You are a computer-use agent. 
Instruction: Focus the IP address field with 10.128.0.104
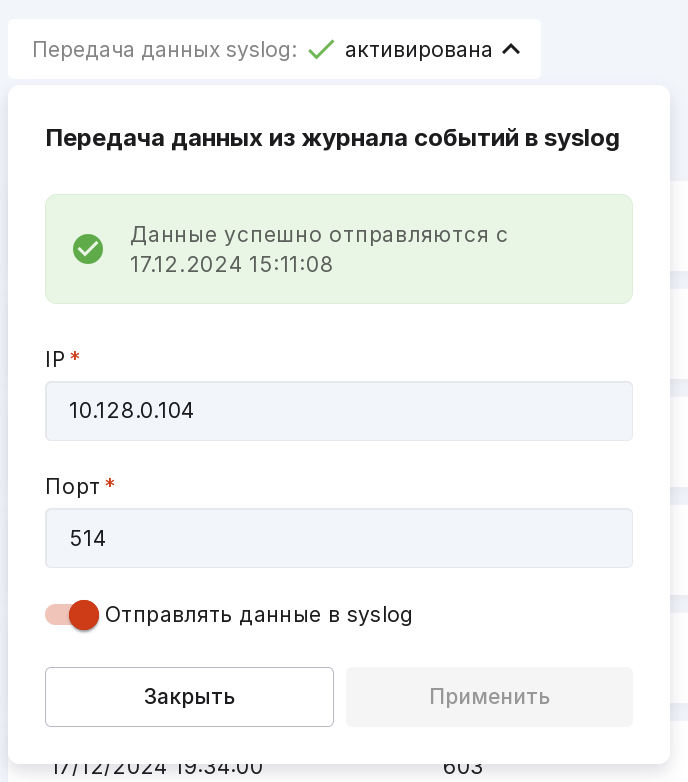tap(339, 410)
